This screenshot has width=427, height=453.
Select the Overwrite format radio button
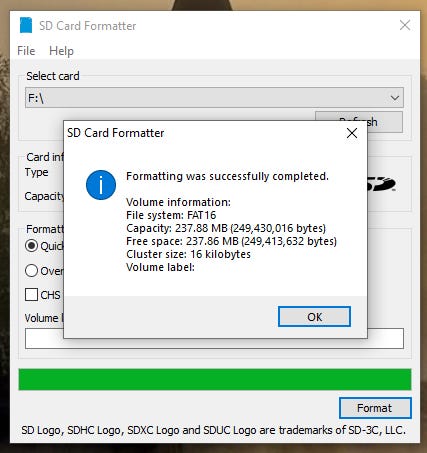pos(31,271)
